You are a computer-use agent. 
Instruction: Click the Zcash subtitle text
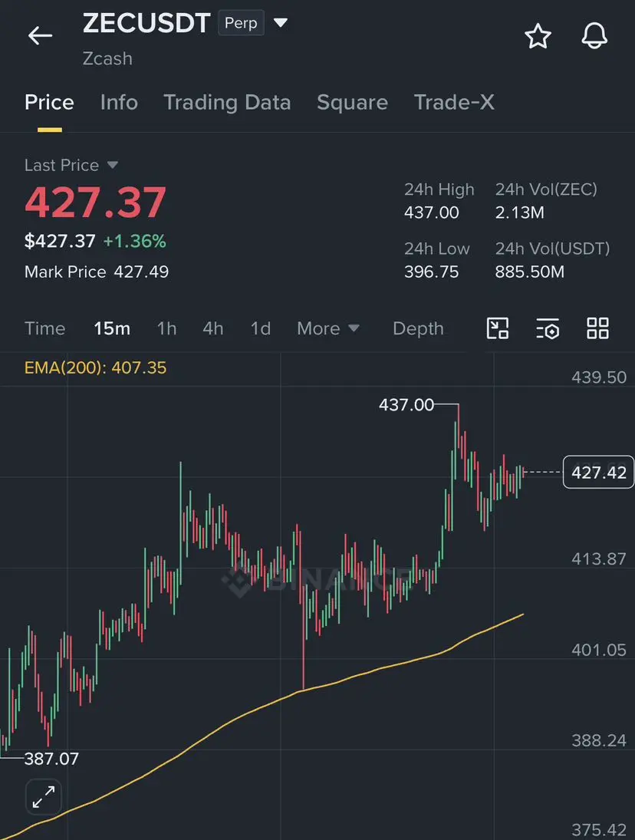tap(107, 58)
